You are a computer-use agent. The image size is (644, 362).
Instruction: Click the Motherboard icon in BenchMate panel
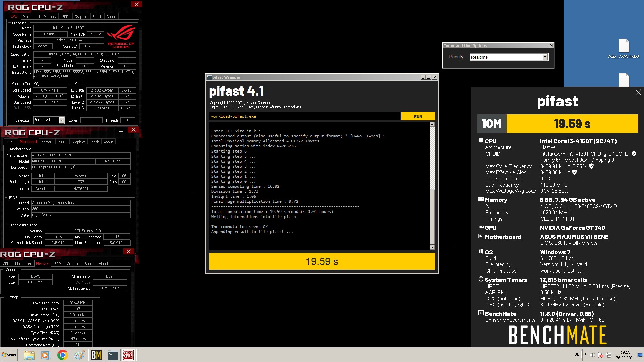481,236
